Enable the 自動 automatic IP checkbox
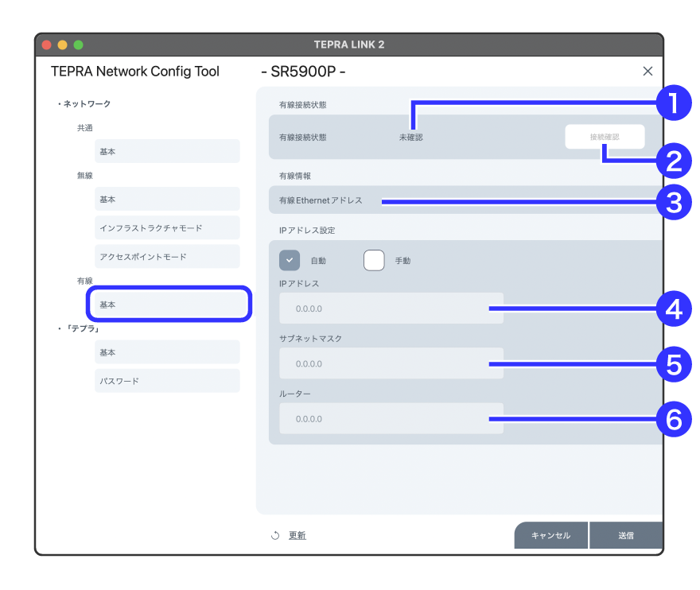Image resolution: width=700 pixels, height=590 pixels. 290,260
